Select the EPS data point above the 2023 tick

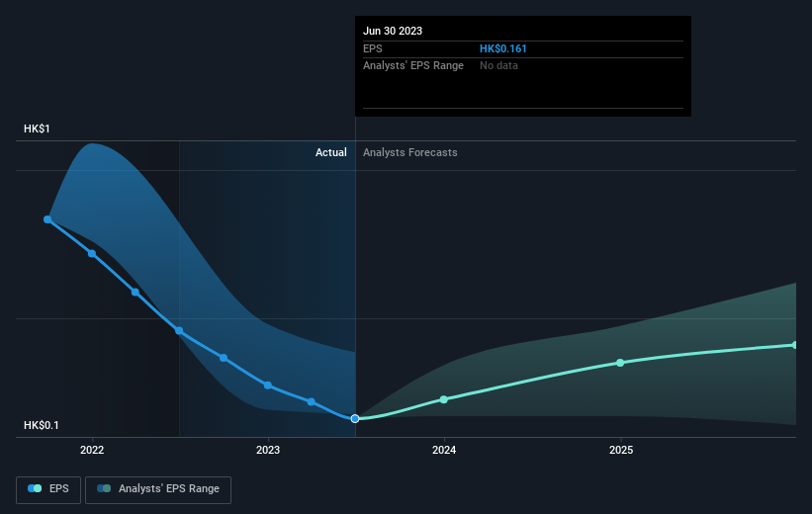tap(268, 385)
